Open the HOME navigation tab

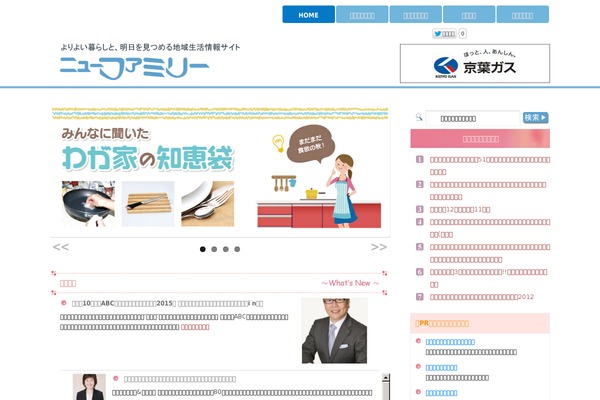point(308,15)
